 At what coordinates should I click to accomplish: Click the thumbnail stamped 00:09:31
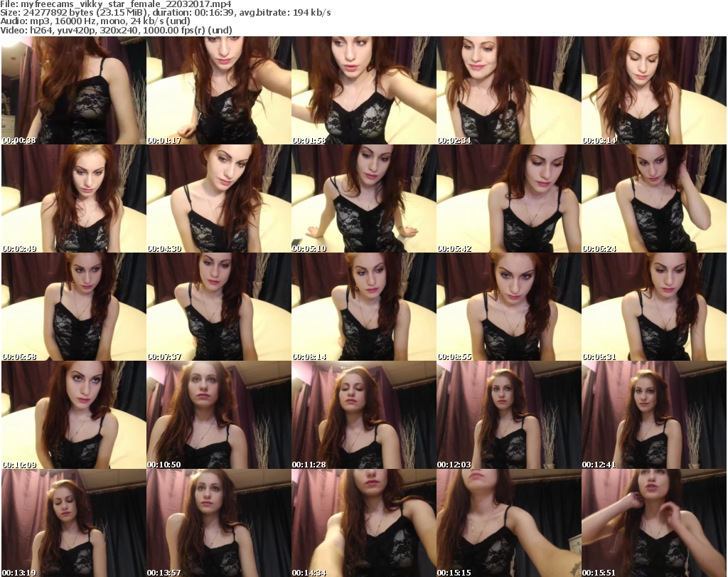point(654,307)
